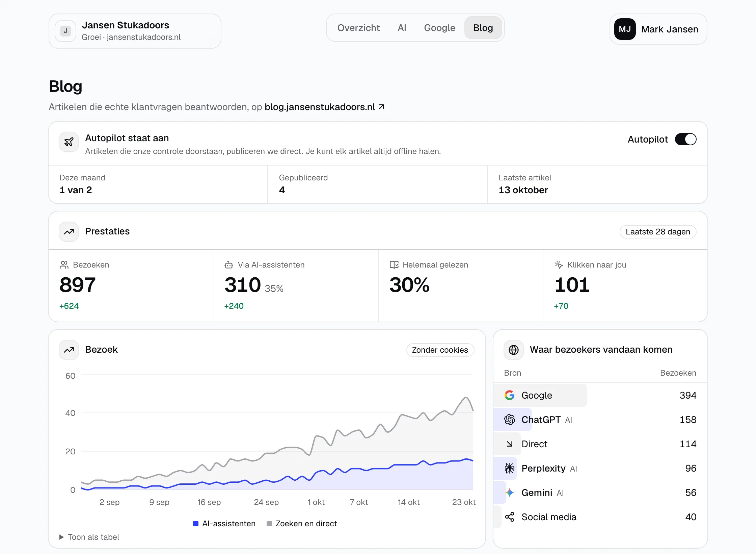
Task: Switch to the Google tab
Action: (439, 28)
